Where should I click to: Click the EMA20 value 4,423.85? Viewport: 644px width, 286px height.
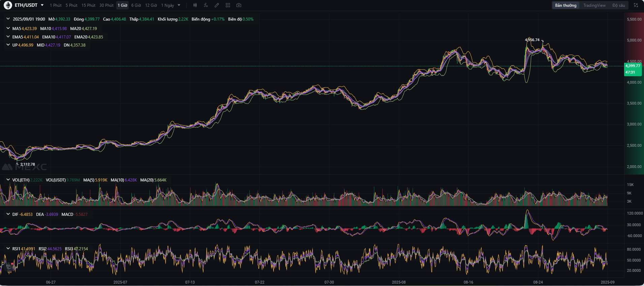96,37
